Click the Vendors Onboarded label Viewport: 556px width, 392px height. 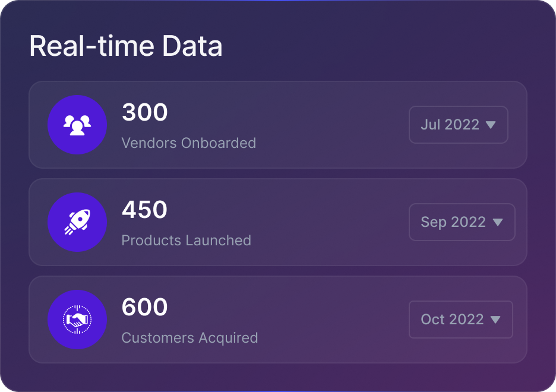pyautogui.click(x=189, y=143)
